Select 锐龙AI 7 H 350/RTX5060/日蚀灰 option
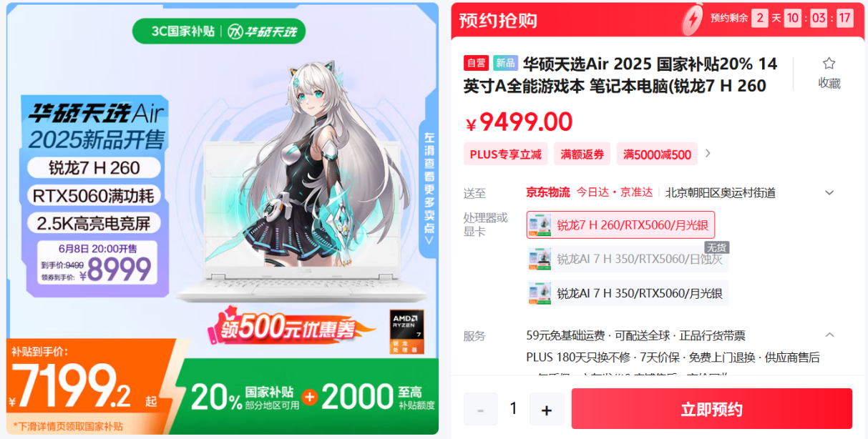Viewport: 868px width, 439px height. click(x=628, y=259)
